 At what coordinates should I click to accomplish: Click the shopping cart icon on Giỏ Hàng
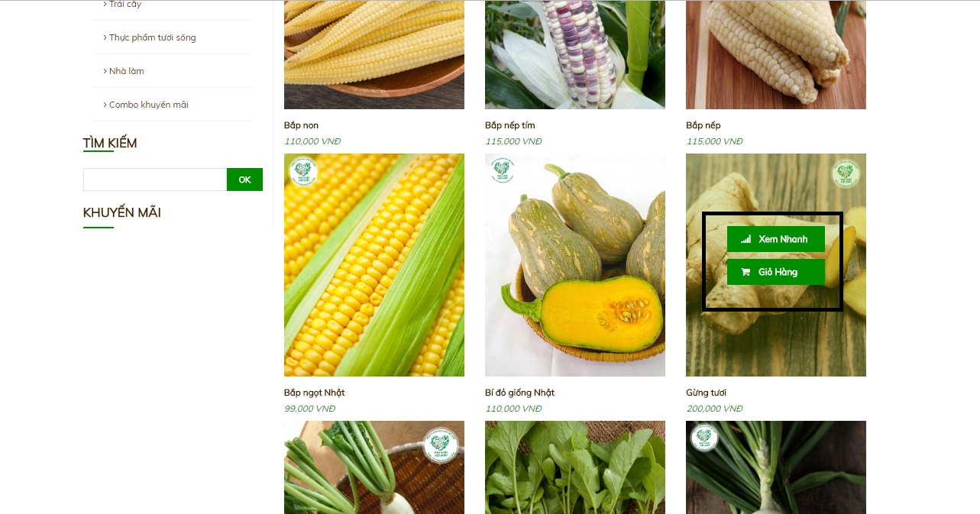(x=746, y=272)
